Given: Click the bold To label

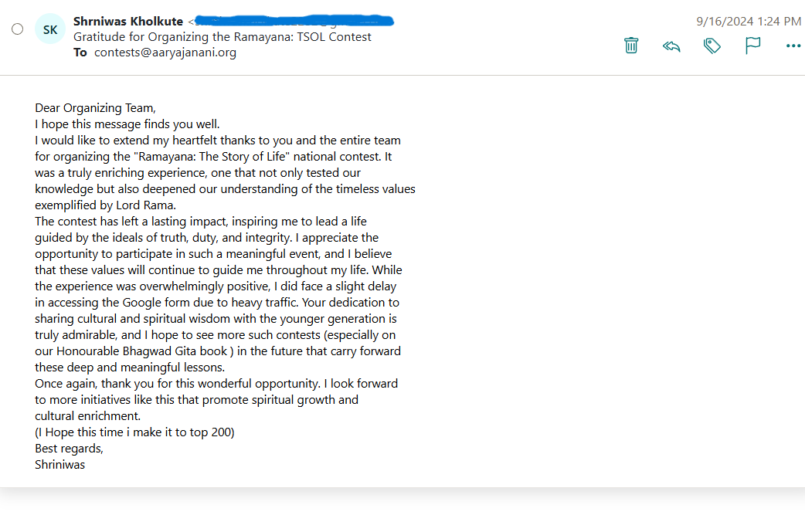Looking at the screenshot, I should point(80,53).
